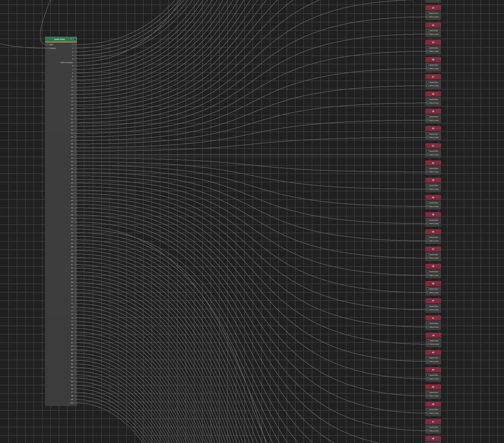Click output port 10 on Level Jump node
This screenshot has width=504, height=443.
tap(75, 80)
